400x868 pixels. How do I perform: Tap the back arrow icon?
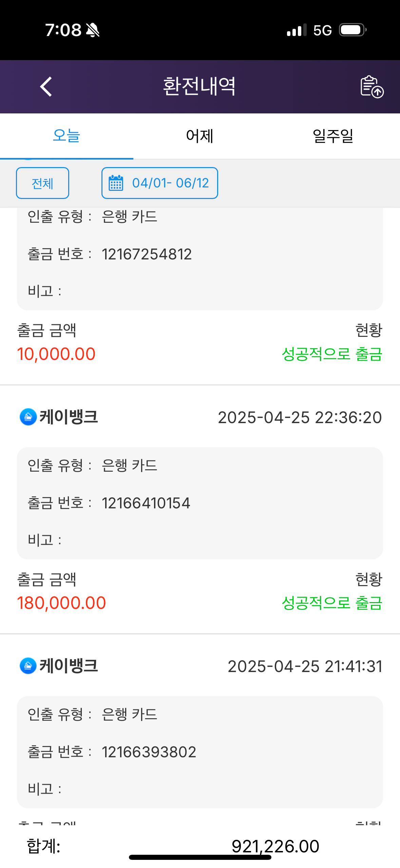[46, 87]
